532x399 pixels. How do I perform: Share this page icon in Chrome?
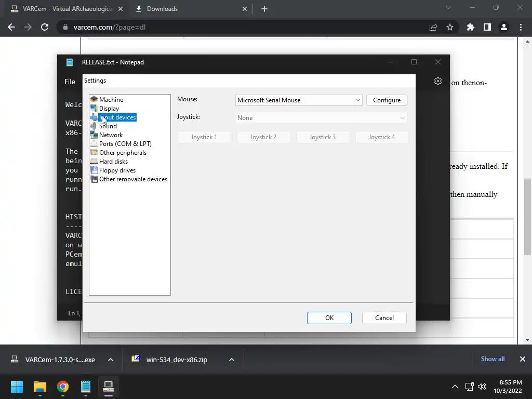coord(433,27)
